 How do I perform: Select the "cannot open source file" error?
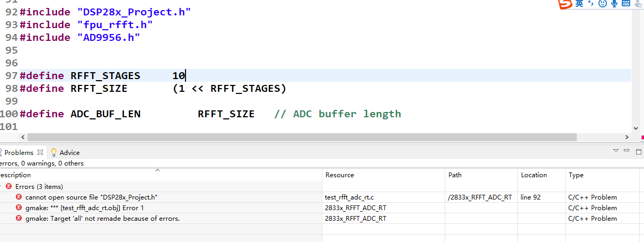[91, 197]
